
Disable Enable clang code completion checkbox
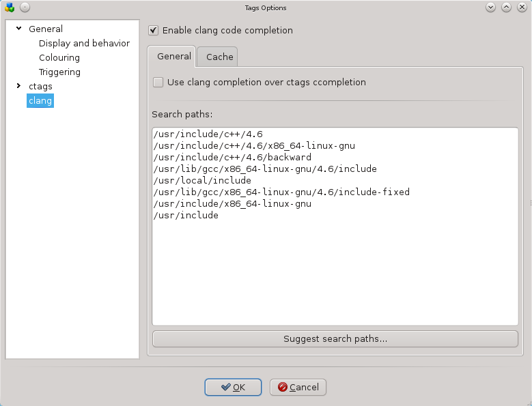pyautogui.click(x=154, y=31)
